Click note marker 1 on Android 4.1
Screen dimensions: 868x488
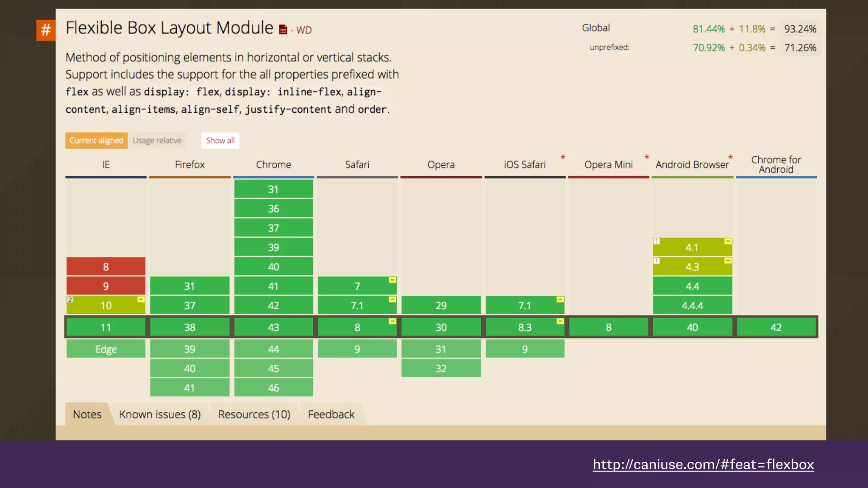[x=657, y=241]
